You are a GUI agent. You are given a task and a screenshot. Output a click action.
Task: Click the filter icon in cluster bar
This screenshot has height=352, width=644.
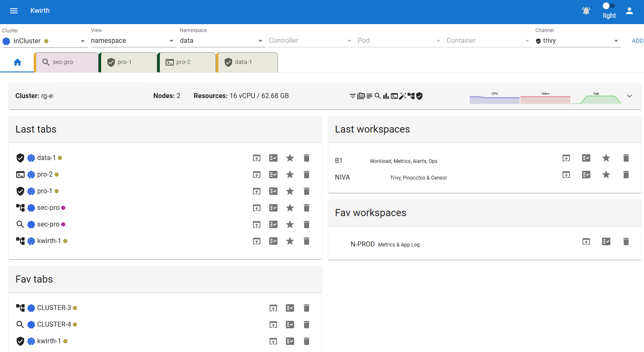click(x=352, y=96)
